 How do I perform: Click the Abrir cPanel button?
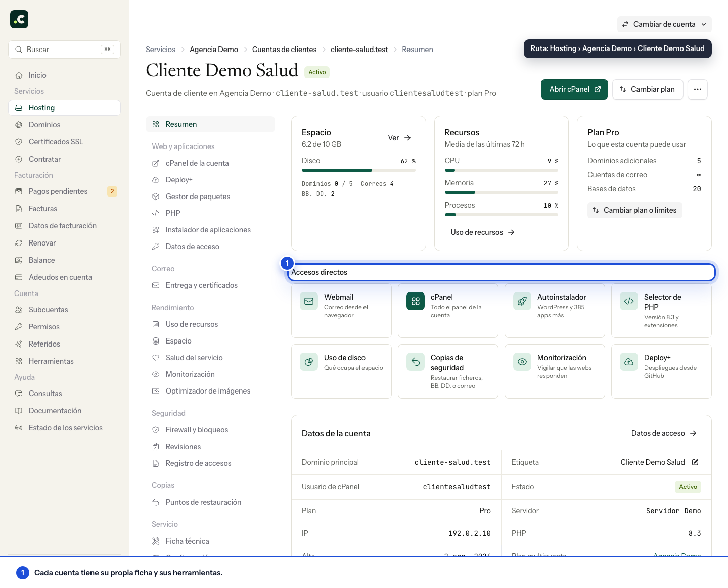574,89
